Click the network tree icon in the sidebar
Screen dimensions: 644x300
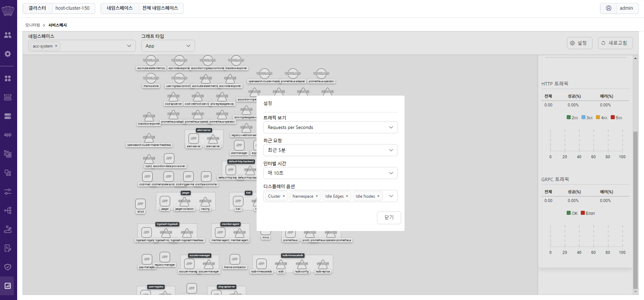pos(8,210)
